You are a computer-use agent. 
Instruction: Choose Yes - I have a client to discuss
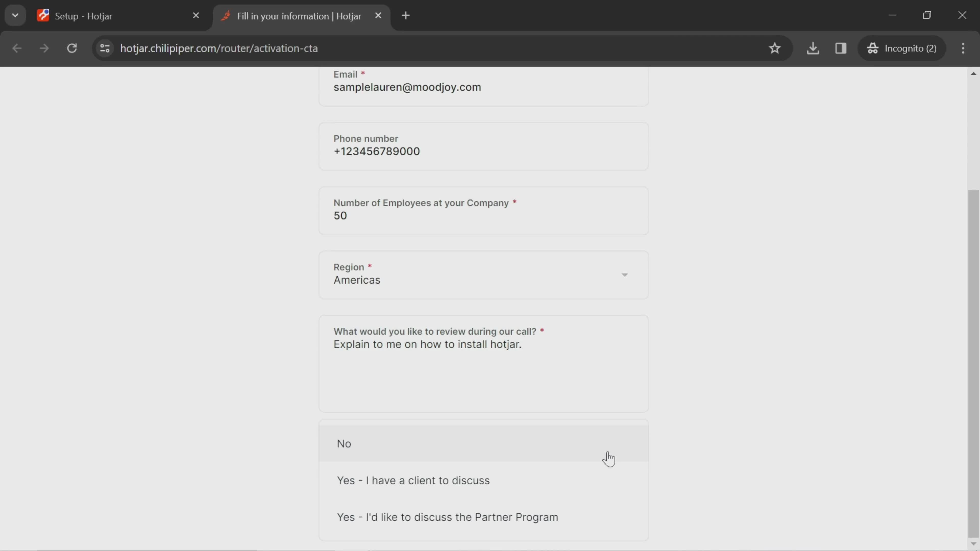(484, 480)
